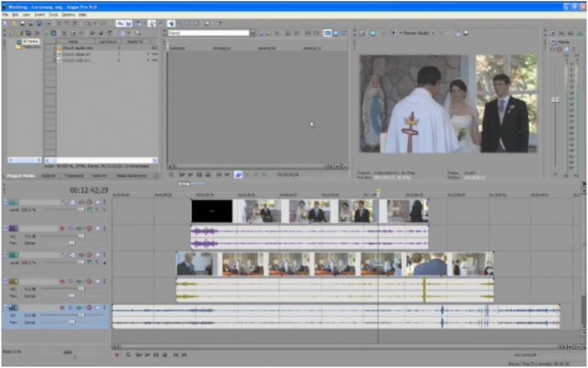Image resolution: width=588 pixels, height=368 pixels.
Task: Click the Master bus volume fader
Action: pyautogui.click(x=555, y=100)
